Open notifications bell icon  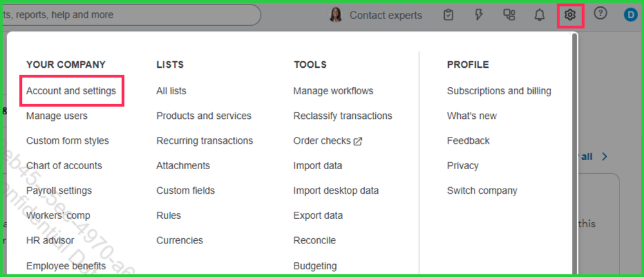(540, 15)
